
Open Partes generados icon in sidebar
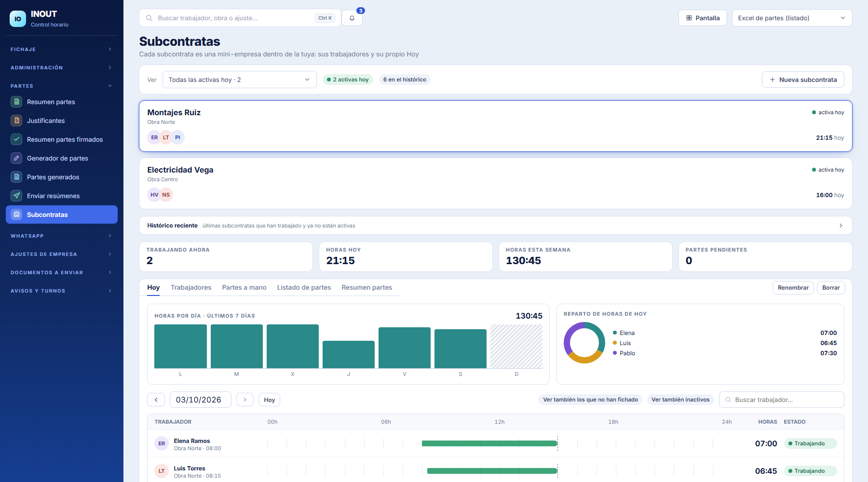point(17,177)
